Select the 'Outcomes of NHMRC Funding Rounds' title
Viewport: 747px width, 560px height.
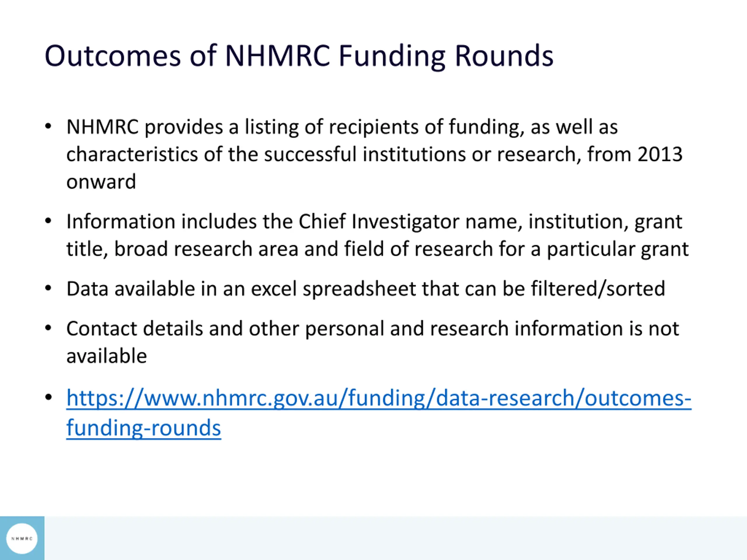point(299,56)
